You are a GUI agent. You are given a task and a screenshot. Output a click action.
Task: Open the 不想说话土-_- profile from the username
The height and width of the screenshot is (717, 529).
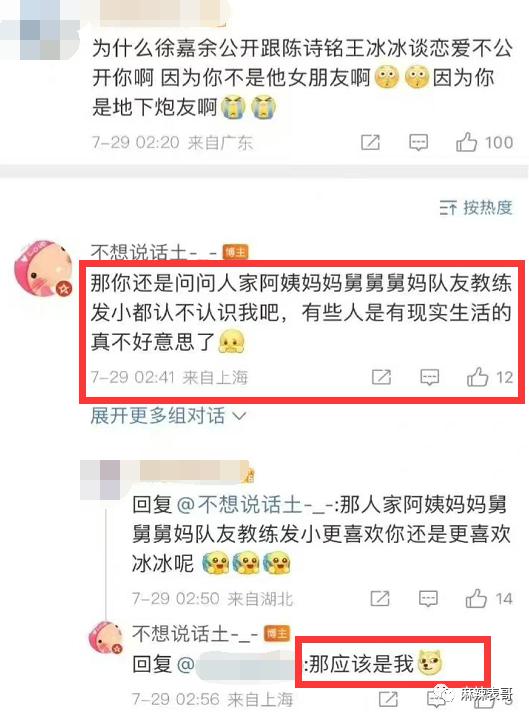[x=154, y=251]
